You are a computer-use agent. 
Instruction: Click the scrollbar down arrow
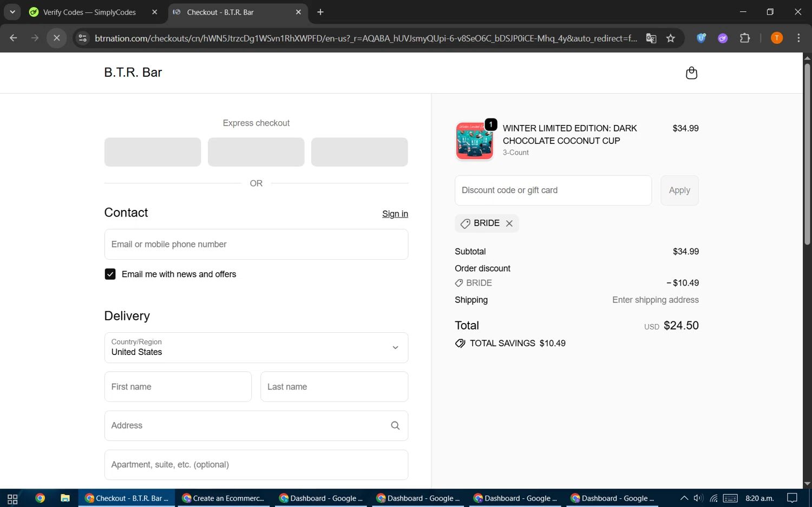(807, 484)
